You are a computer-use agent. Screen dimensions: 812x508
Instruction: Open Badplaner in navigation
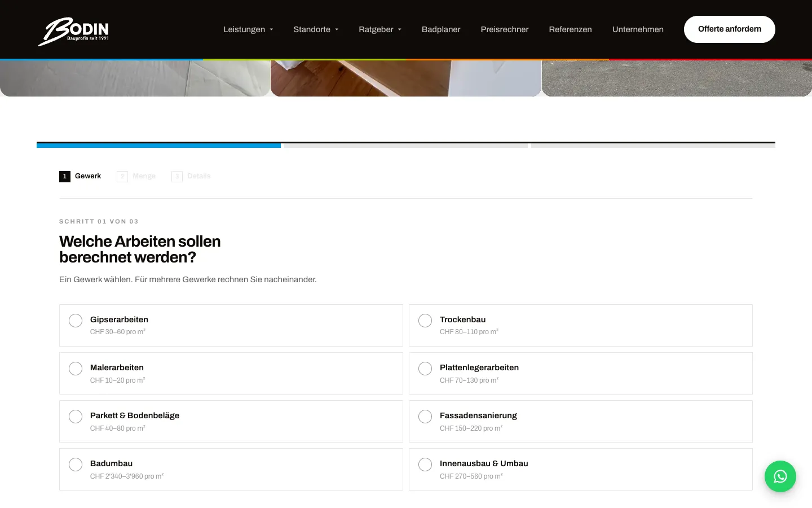tap(441, 29)
